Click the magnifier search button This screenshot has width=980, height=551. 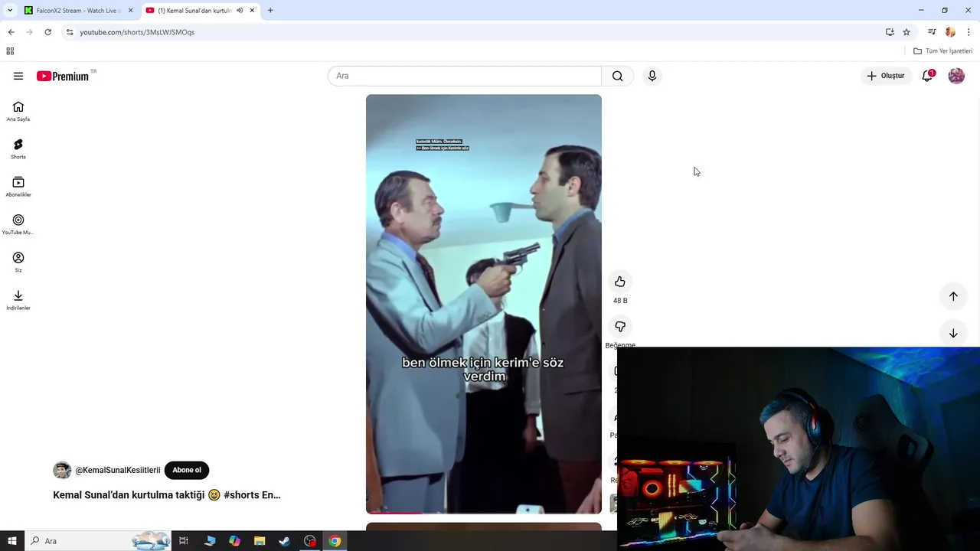[618, 76]
